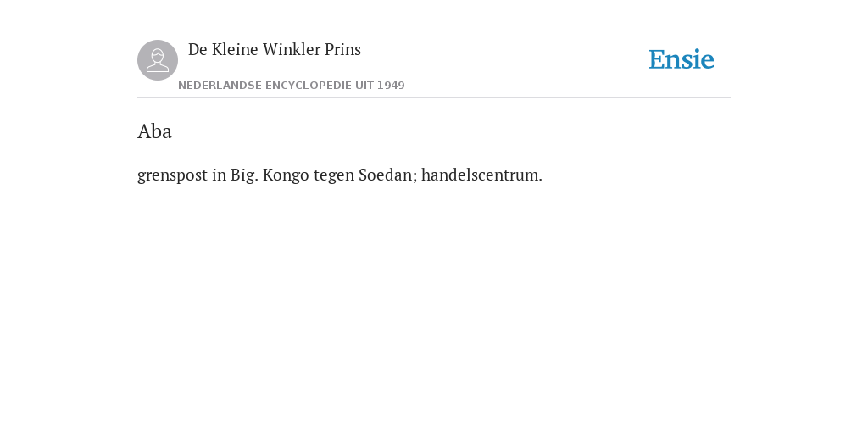
Task: Click the word Prins in the title
Action: point(342,49)
